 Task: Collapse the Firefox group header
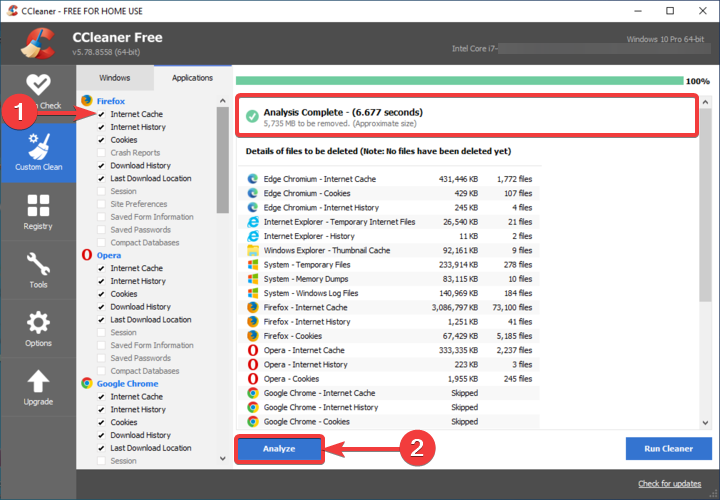pyautogui.click(x=111, y=101)
